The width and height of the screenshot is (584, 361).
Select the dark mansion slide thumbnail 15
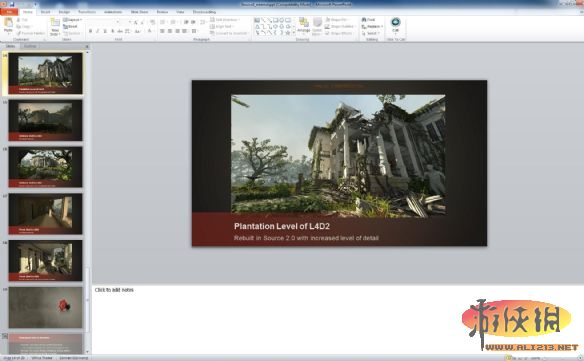45,120
